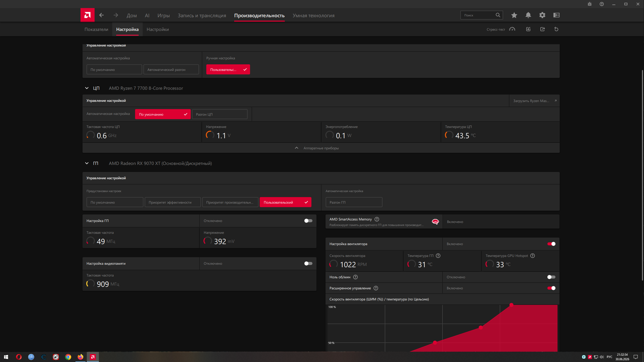Click the save profile export icon
This screenshot has height=362, width=644.
(542, 29)
